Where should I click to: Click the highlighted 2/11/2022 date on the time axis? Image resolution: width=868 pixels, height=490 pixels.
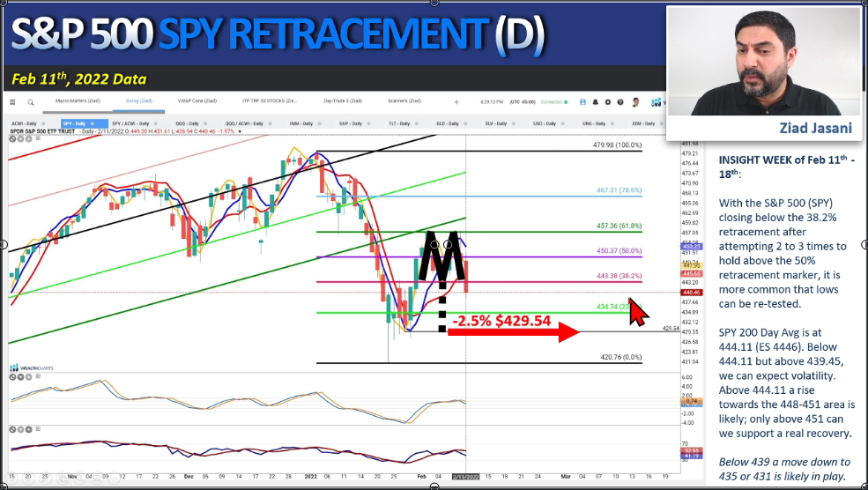(x=465, y=477)
